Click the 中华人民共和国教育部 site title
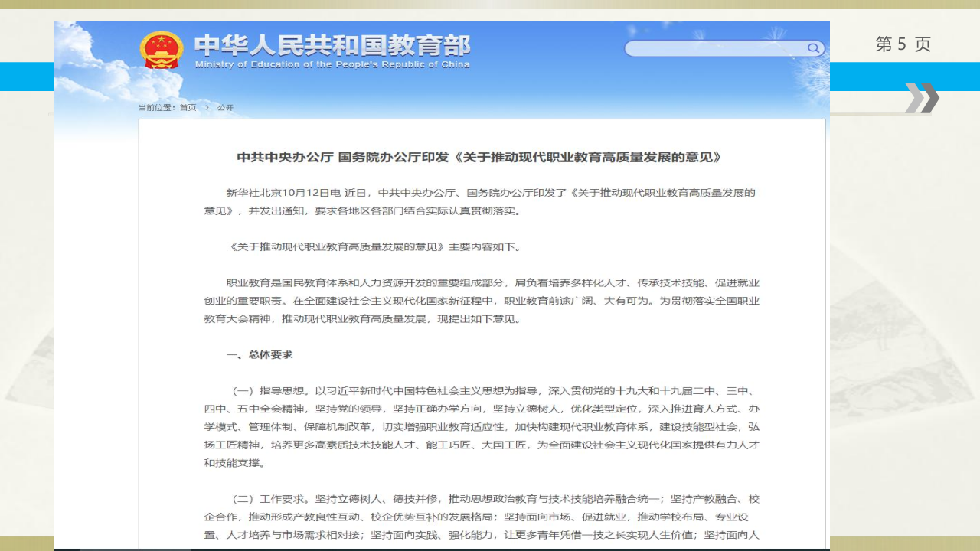980x551 pixels. pos(332,45)
